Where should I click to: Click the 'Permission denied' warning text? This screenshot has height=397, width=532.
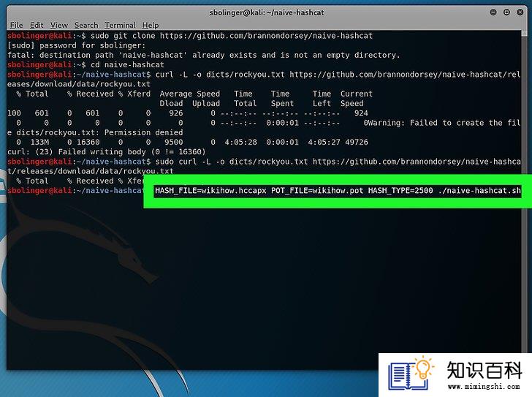coord(143,132)
